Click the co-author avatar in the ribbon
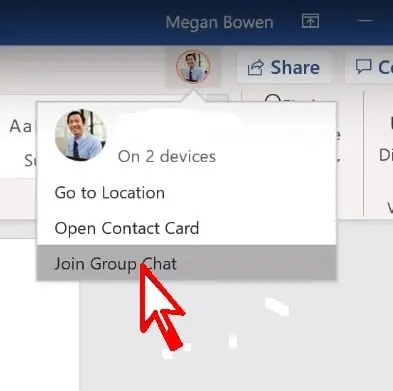This screenshot has width=393, height=391. point(193,67)
